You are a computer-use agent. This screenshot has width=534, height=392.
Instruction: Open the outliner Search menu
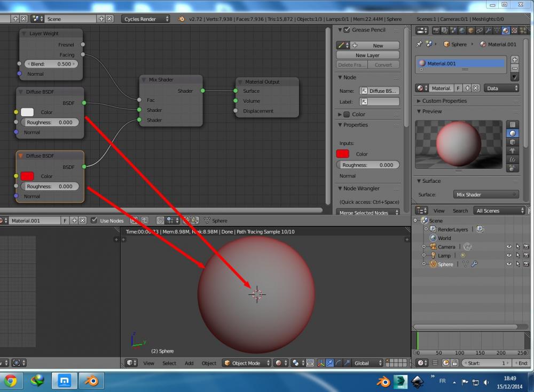460,211
